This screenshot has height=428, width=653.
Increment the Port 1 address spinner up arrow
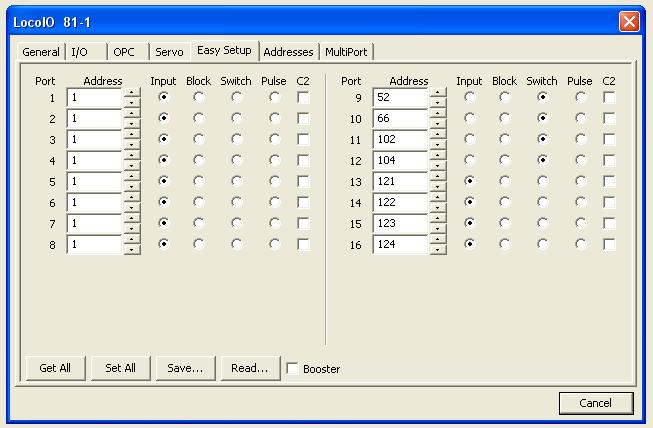tap(132, 92)
